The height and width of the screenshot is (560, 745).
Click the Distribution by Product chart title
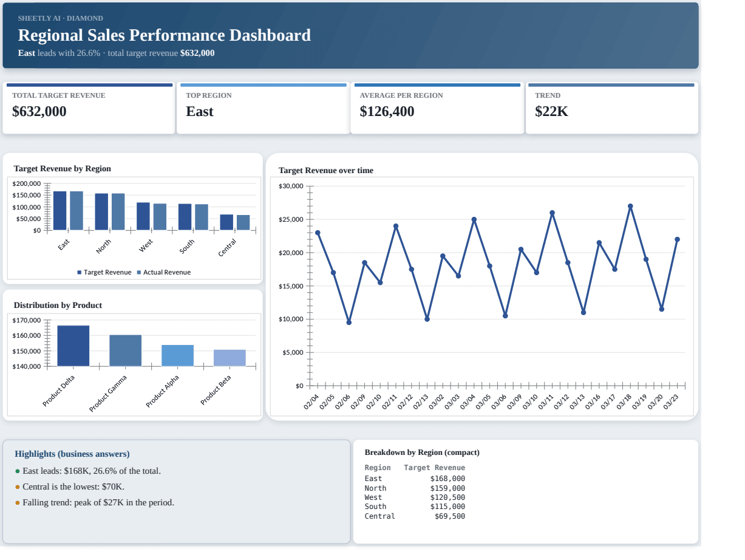coord(58,306)
